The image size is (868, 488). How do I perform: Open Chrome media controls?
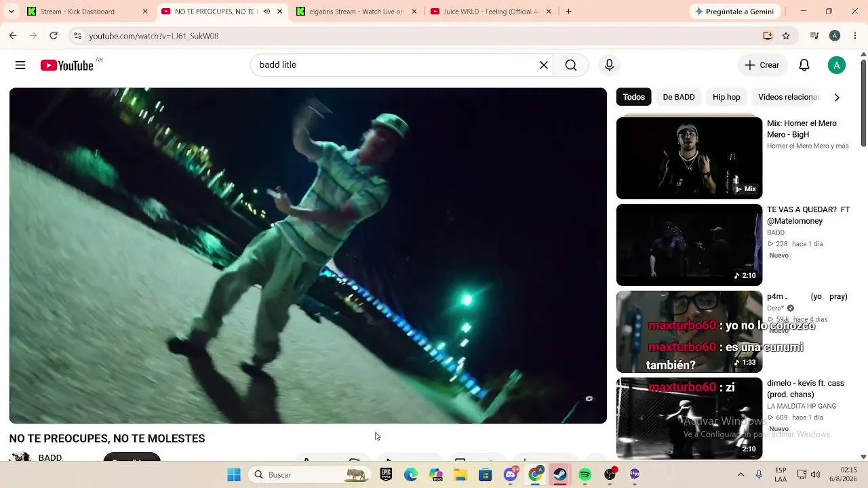coord(814,36)
